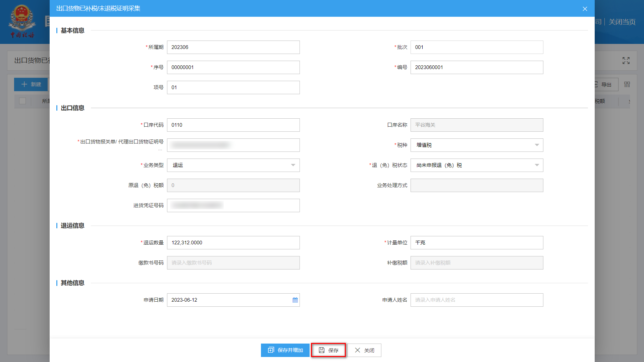Click the 导出 export button

coord(606,84)
